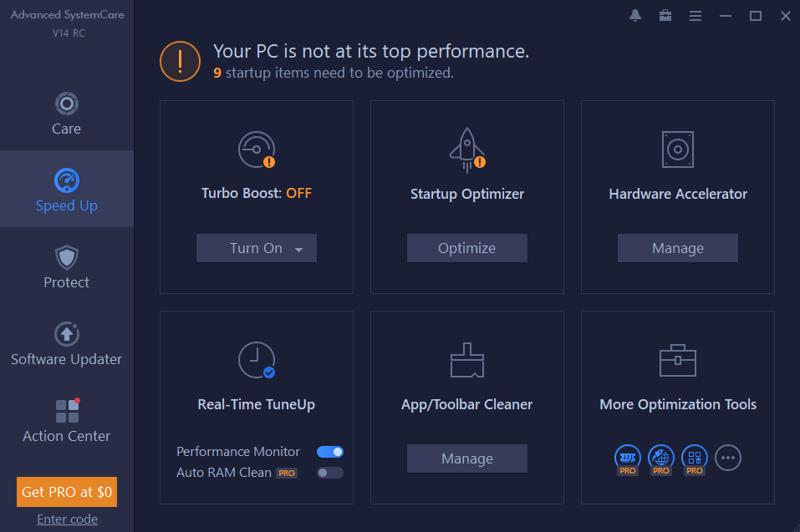Turn off the Performance Monitor toggle
Viewport: 800px width, 532px height.
click(330, 452)
